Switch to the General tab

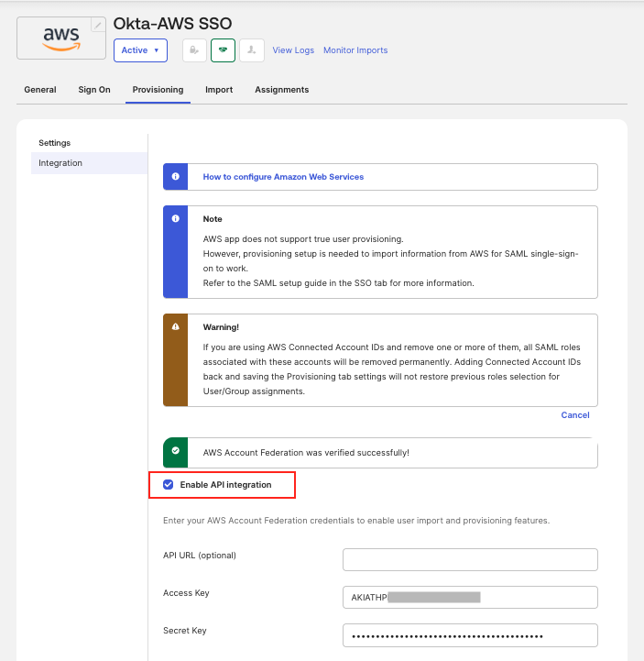[x=40, y=90]
